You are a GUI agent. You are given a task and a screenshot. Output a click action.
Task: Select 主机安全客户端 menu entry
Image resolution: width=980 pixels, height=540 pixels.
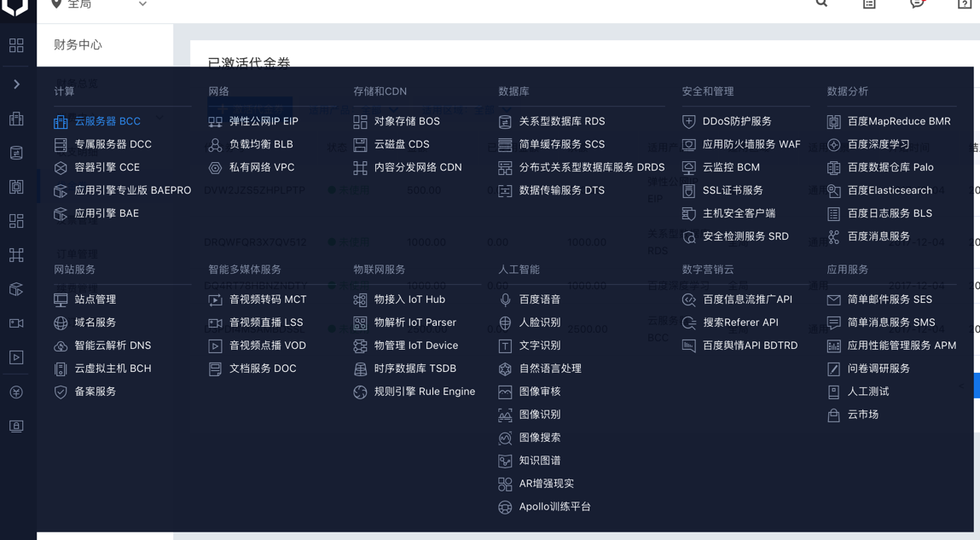pyautogui.click(x=739, y=213)
